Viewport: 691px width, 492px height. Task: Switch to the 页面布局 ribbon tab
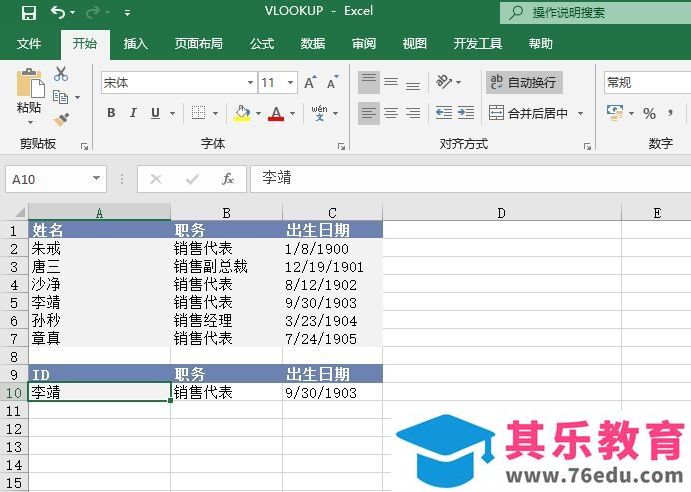(x=198, y=43)
